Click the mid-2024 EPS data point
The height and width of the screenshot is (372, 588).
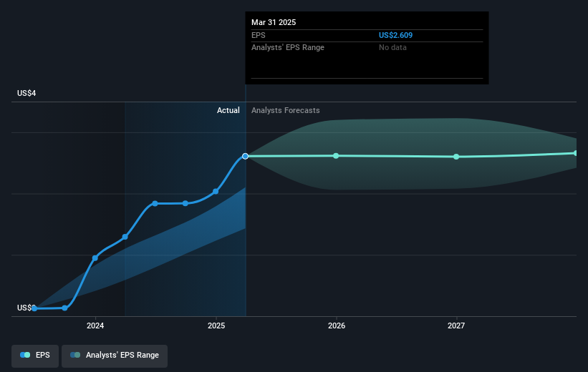155,203
